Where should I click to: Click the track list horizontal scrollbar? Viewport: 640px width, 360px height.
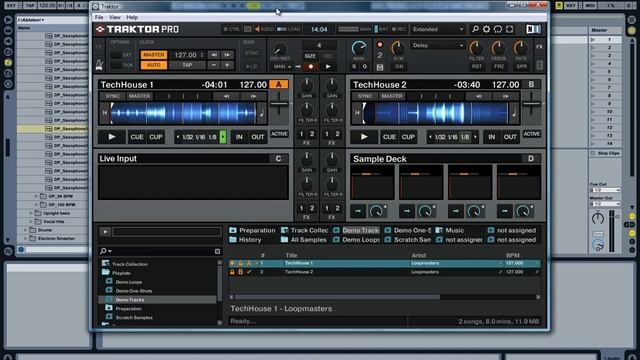pos(338,297)
